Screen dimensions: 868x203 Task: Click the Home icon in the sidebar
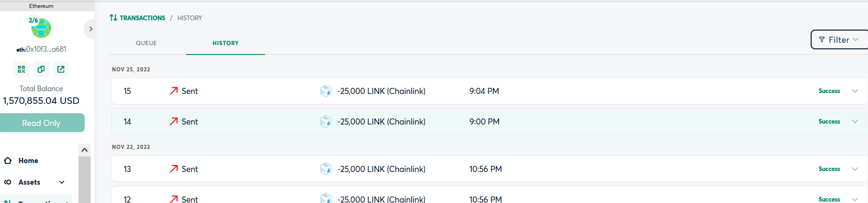(x=8, y=161)
